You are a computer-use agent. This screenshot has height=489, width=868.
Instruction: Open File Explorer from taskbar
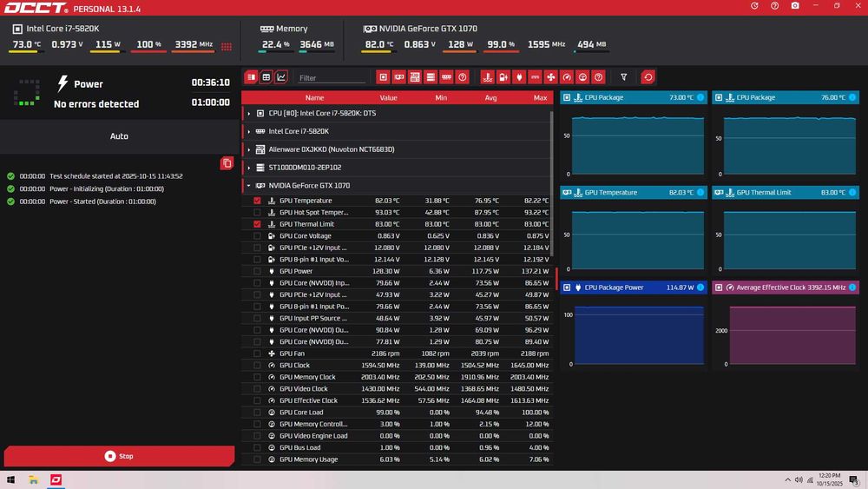tap(33, 479)
